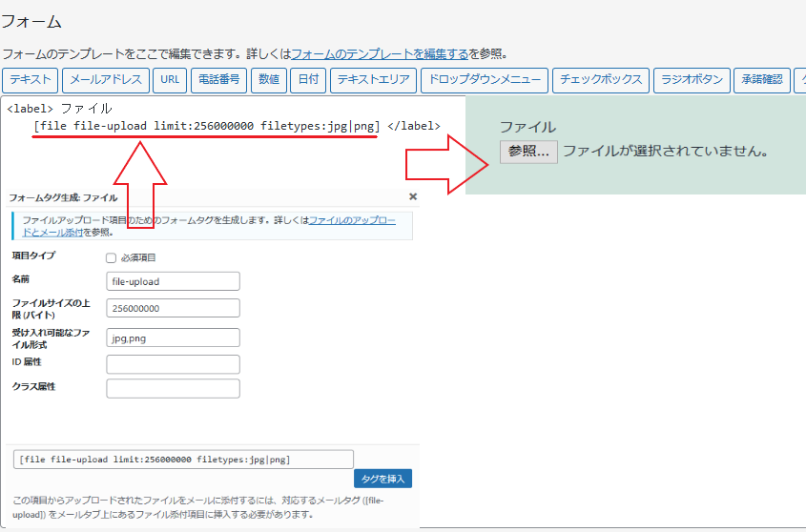
Task: Click the テキスト tag button
Action: [31, 80]
